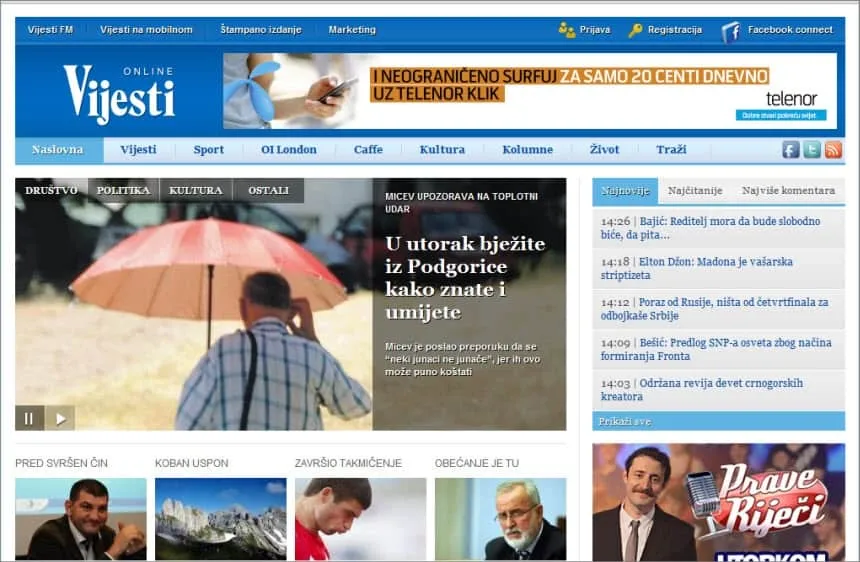Screen dimensions: 860x562
Task: Click Facebook connect text
Action: pos(790,30)
